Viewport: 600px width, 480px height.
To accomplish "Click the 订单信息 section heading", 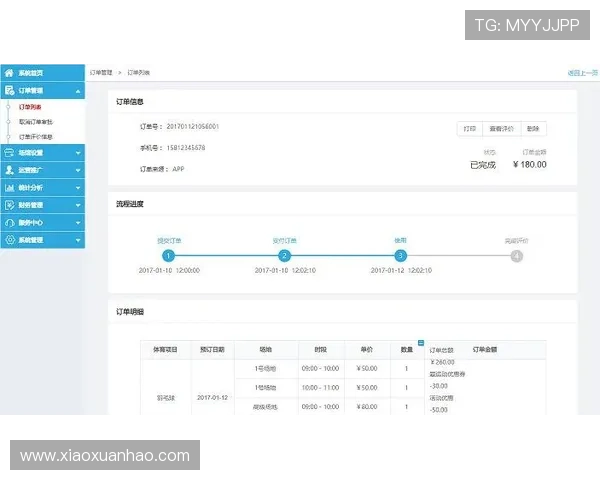I will tap(130, 102).
